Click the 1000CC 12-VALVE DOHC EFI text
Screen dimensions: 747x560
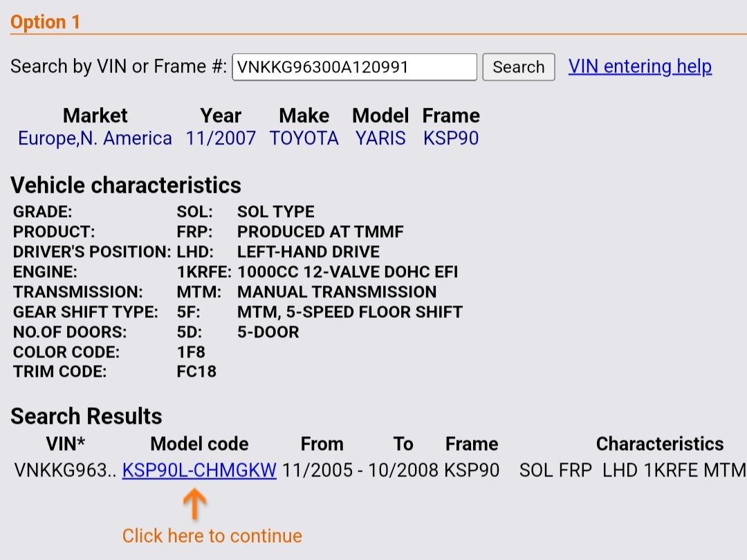pos(348,272)
